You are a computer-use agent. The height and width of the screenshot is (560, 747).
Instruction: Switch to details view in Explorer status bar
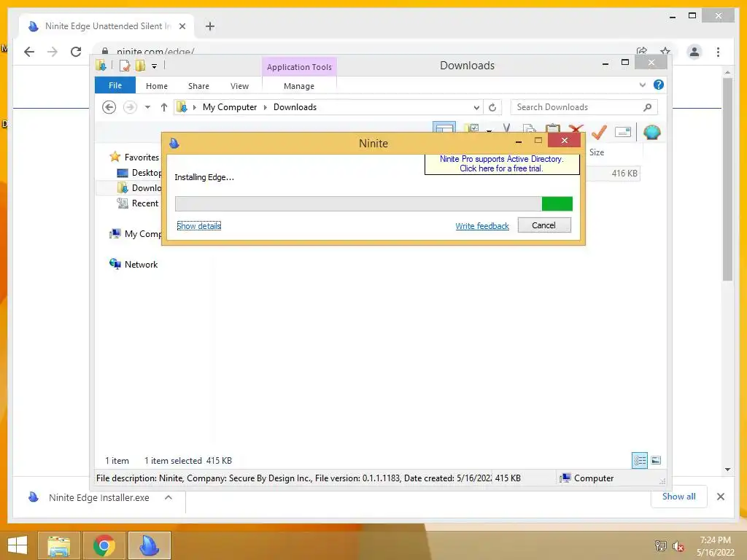pyautogui.click(x=639, y=461)
